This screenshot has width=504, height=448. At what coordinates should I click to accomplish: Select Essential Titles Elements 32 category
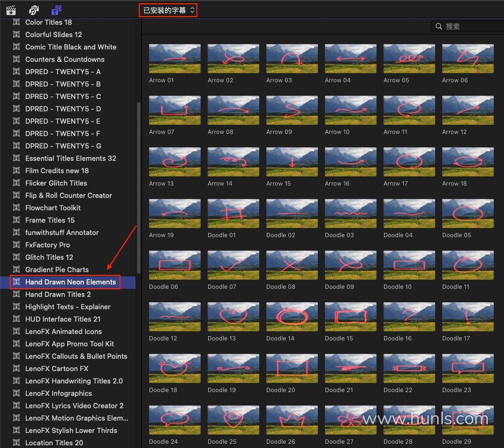(x=70, y=158)
